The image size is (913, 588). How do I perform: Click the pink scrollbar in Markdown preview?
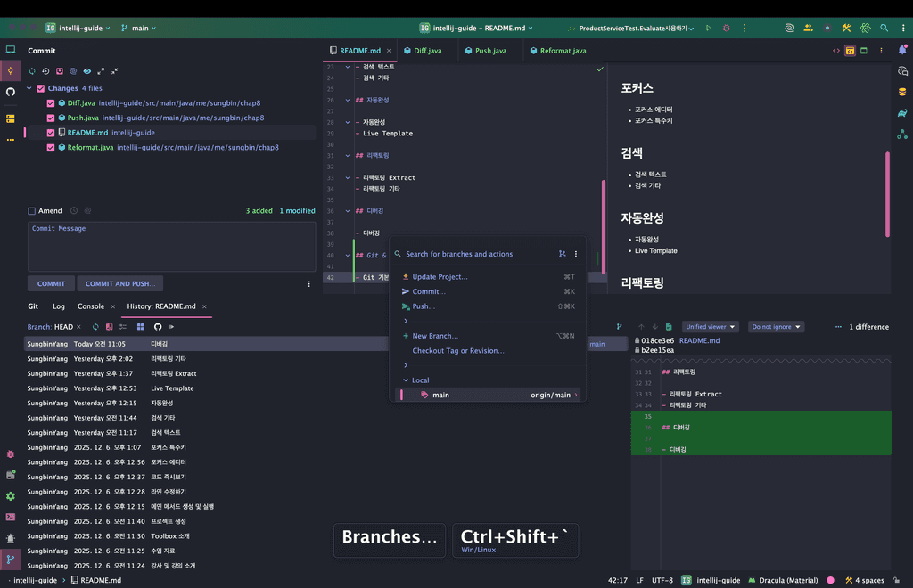point(887,193)
